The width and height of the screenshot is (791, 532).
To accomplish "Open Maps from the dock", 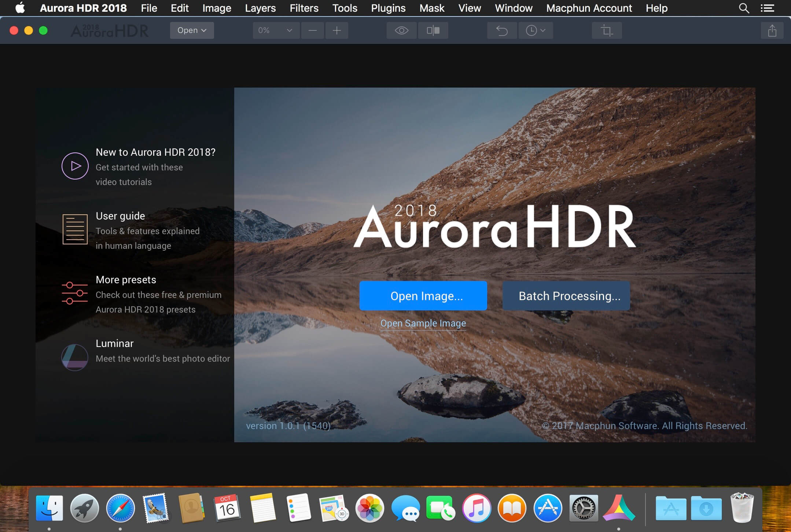I will pyautogui.click(x=334, y=508).
